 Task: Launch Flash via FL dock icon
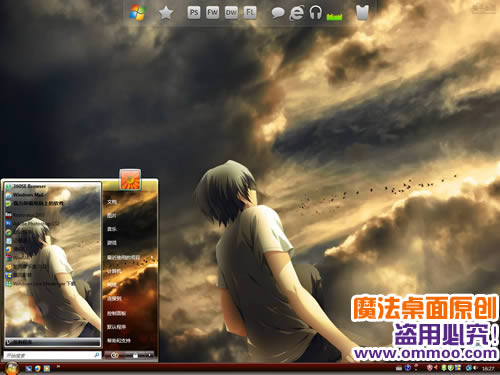(x=250, y=13)
